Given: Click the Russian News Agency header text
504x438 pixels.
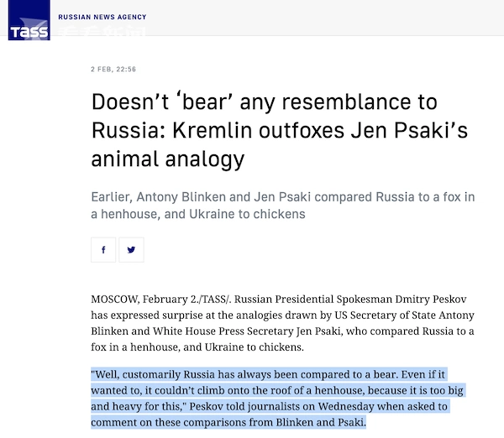Looking at the screenshot, I should coord(102,17).
